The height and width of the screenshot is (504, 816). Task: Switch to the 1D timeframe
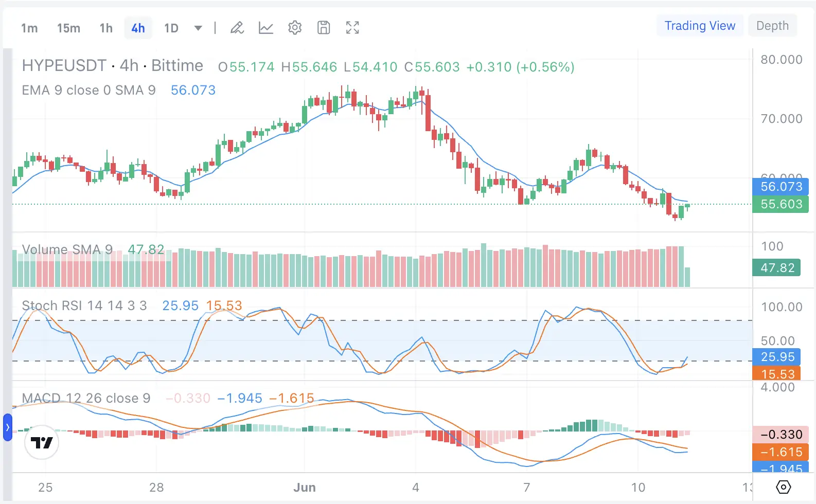coord(171,28)
